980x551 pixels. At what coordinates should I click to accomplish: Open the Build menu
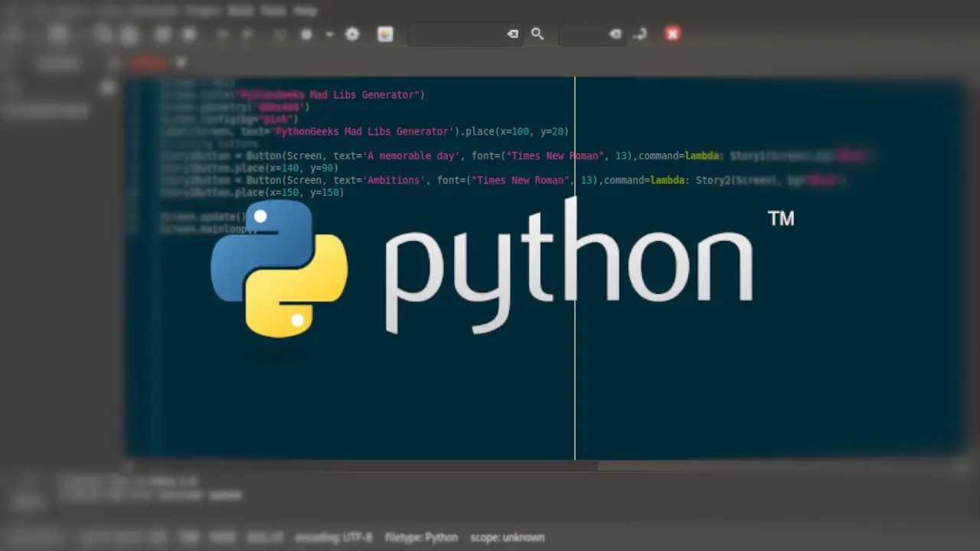point(240,11)
